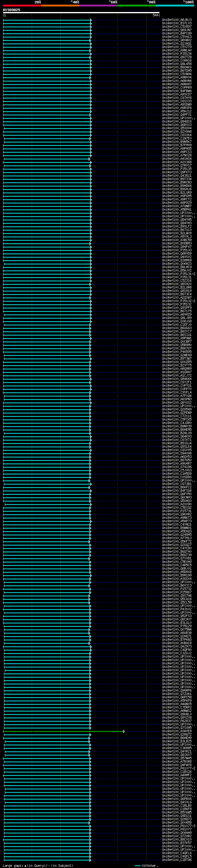Click hit label UniRef100_B6U4K0
Image resolution: width=197 pixels, height=868 pixels.
[x=176, y=67]
